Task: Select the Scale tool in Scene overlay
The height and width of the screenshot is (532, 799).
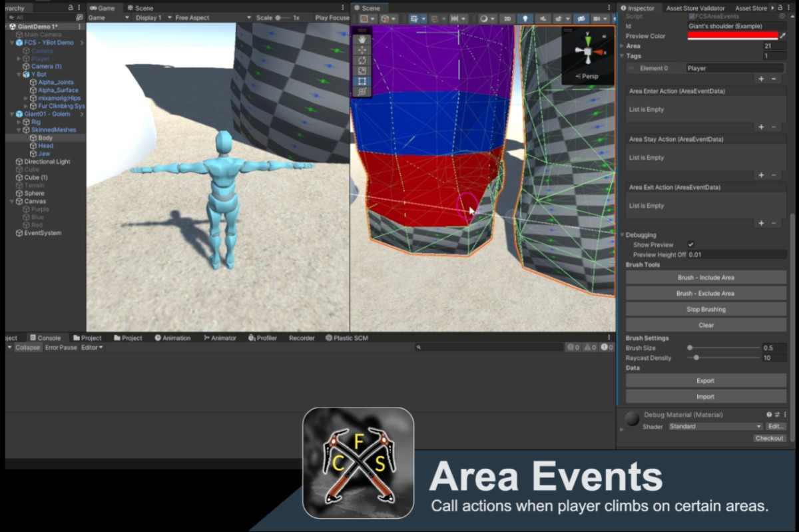Action: point(362,71)
